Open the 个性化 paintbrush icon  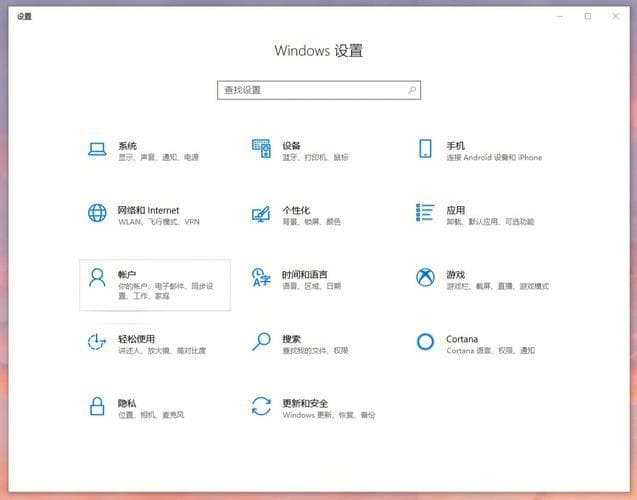[x=261, y=214]
